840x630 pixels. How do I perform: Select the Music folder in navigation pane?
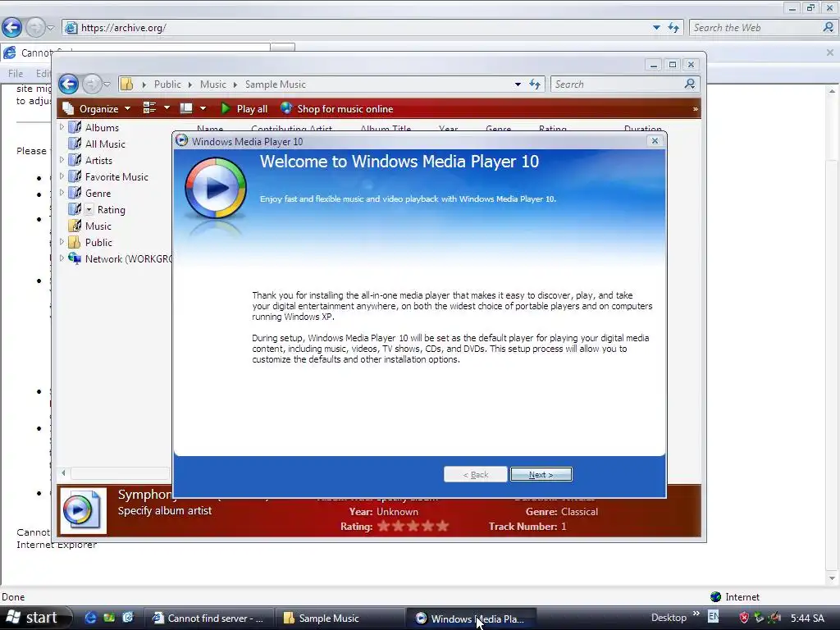[x=98, y=226]
